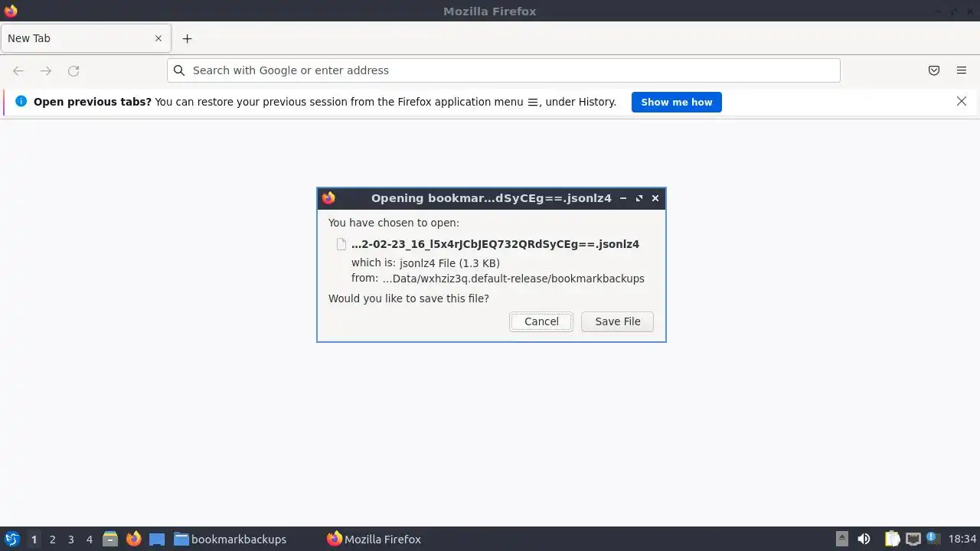The width and height of the screenshot is (980, 551).
Task: Cancel the file opening dialog
Action: point(541,321)
